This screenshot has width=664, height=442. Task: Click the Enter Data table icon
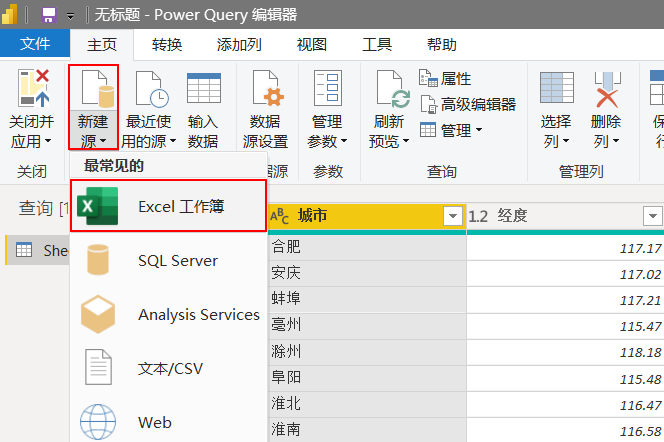pos(204,88)
